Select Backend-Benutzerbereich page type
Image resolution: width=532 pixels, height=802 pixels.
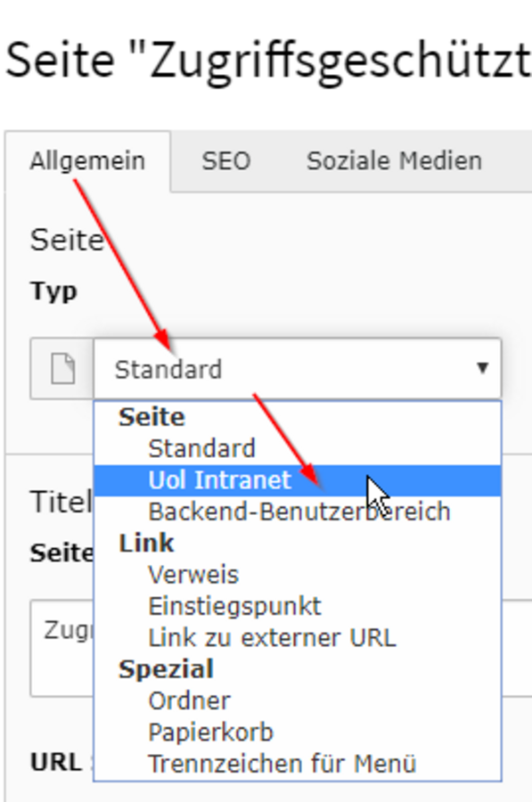pyautogui.click(x=299, y=512)
